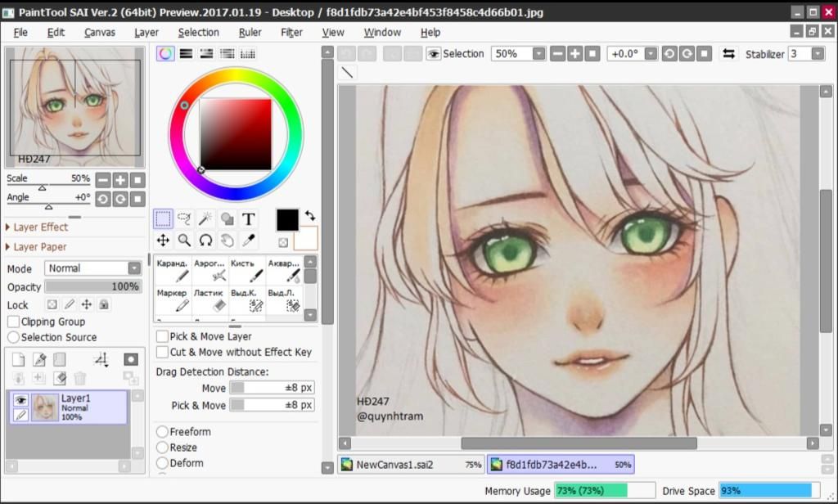Choose the Каранд. pencil brush
Viewport: 838px width, 504px height.
(172, 271)
